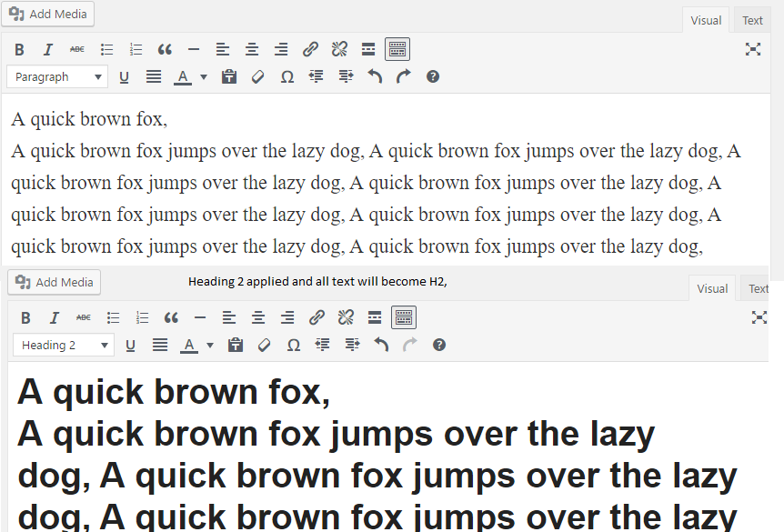Insert special character (Omega) in Heading 2 editor
784x532 pixels.
(x=293, y=345)
